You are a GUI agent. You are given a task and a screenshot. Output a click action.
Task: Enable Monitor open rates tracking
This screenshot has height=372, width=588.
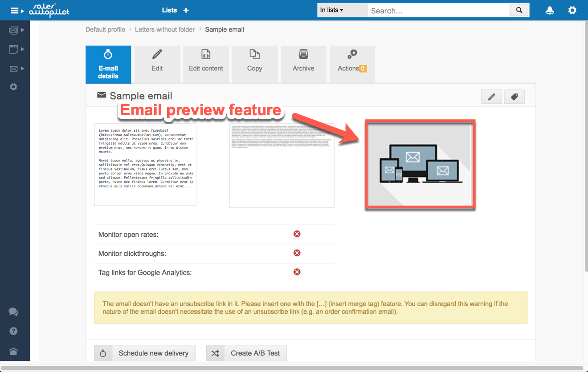coord(297,234)
